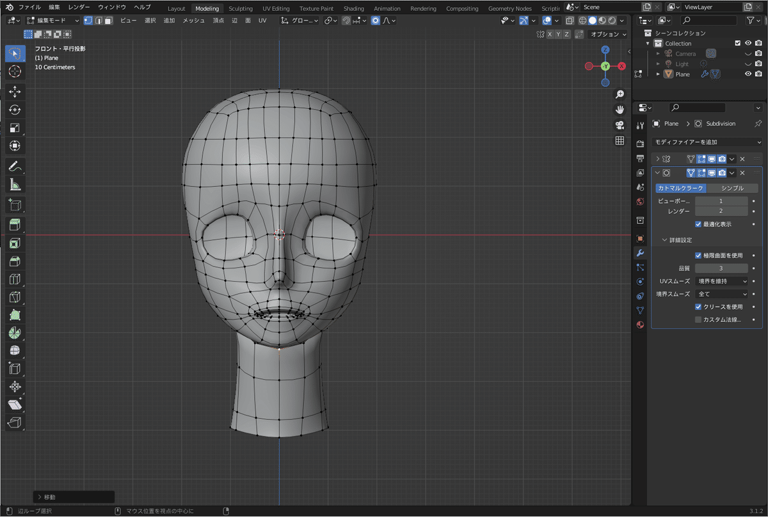This screenshot has height=532, width=768.
Task: Open the transform orientation グロー dropdown
Action: point(300,20)
